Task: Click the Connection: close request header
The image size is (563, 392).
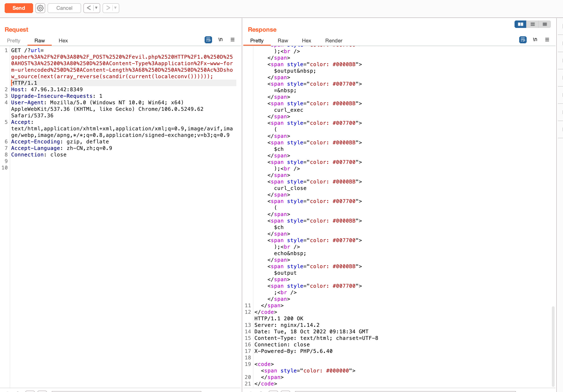Action: (39, 155)
